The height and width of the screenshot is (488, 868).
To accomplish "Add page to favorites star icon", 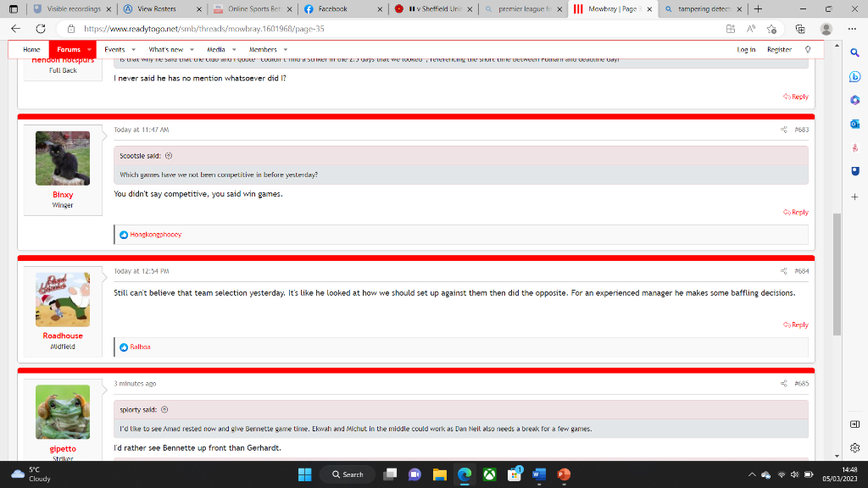I will pyautogui.click(x=771, y=29).
